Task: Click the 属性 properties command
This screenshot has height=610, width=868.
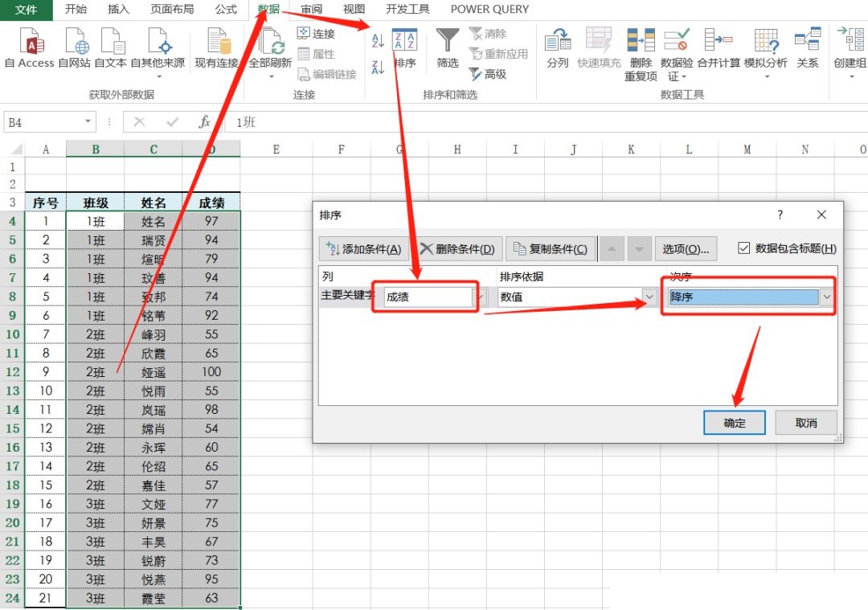Action: (x=316, y=54)
